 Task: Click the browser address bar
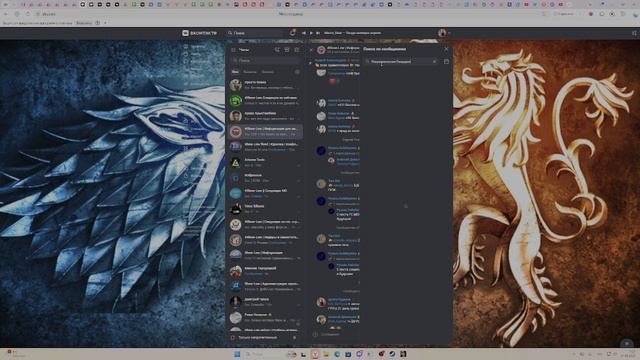pyautogui.click(x=291, y=14)
